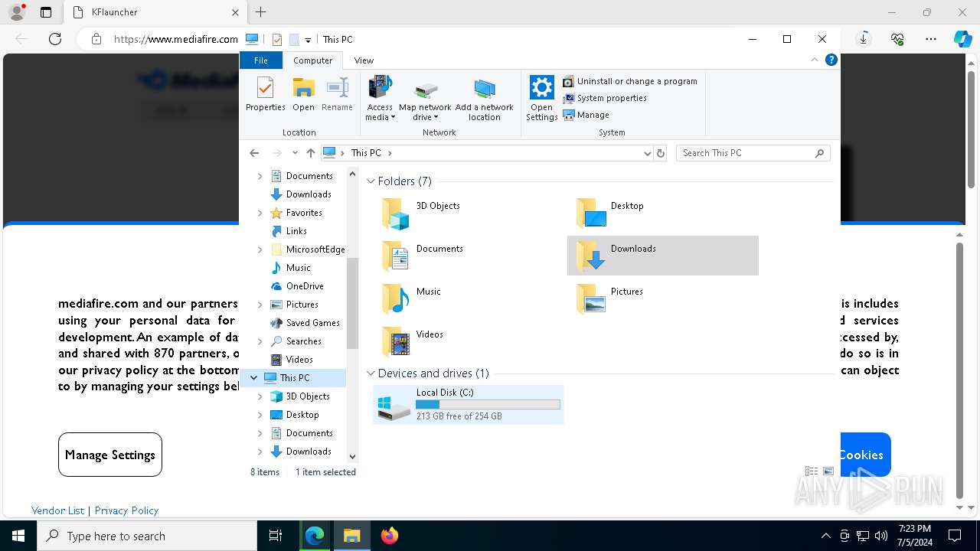The width and height of the screenshot is (980, 551).
Task: Open Explorer Help question mark icon
Action: (x=831, y=60)
